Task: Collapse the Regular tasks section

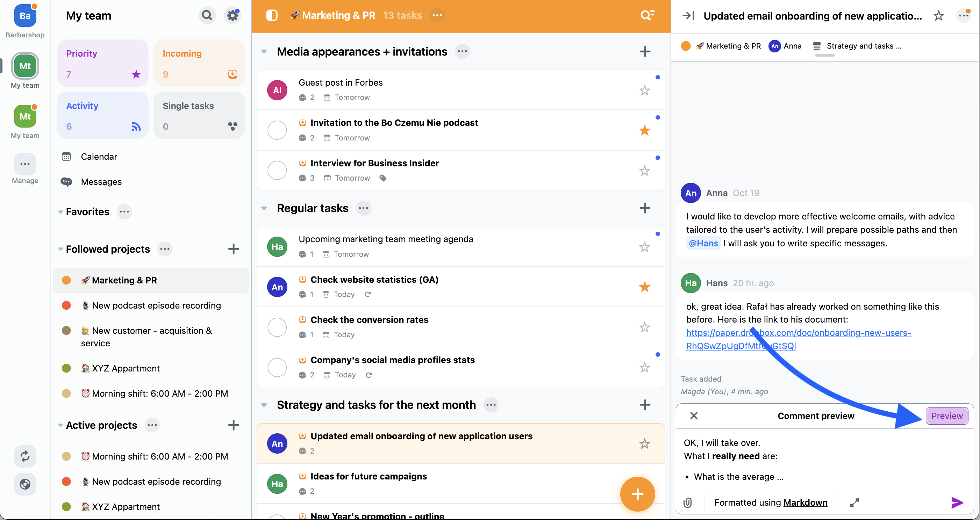Action: pos(264,209)
